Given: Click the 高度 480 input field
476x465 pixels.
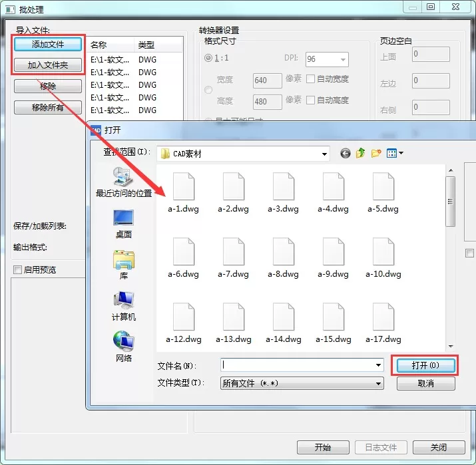Looking at the screenshot, I should [x=268, y=102].
